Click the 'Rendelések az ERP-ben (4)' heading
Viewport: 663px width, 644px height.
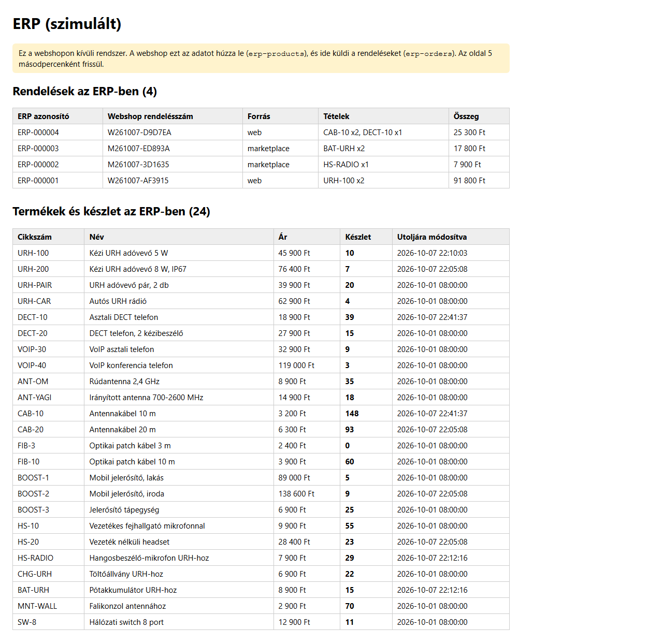click(x=85, y=92)
